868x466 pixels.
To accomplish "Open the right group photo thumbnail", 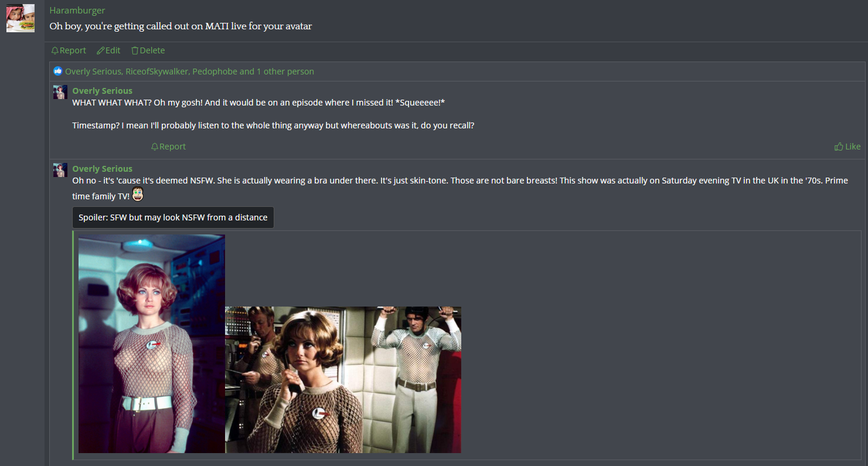I will pos(343,380).
